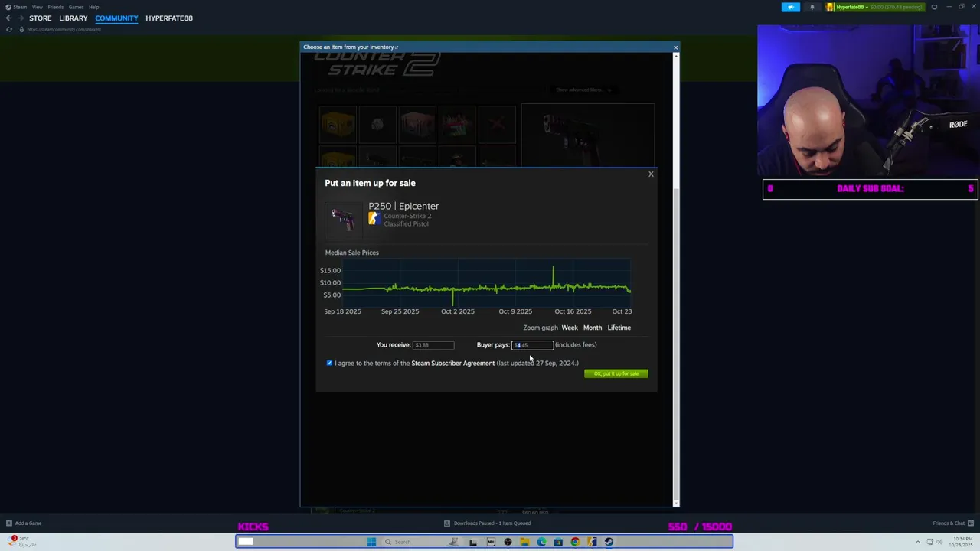Open the View menu
The height and width of the screenshot is (551, 980).
click(37, 7)
